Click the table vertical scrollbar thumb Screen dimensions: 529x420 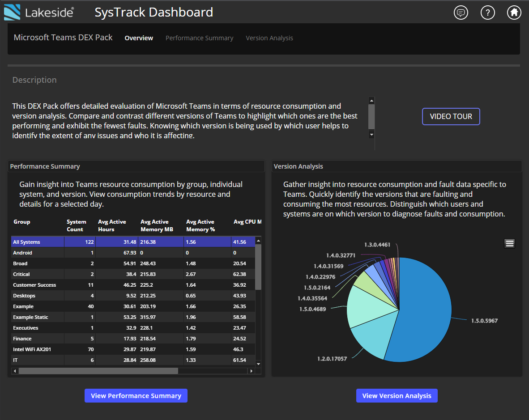258,267
